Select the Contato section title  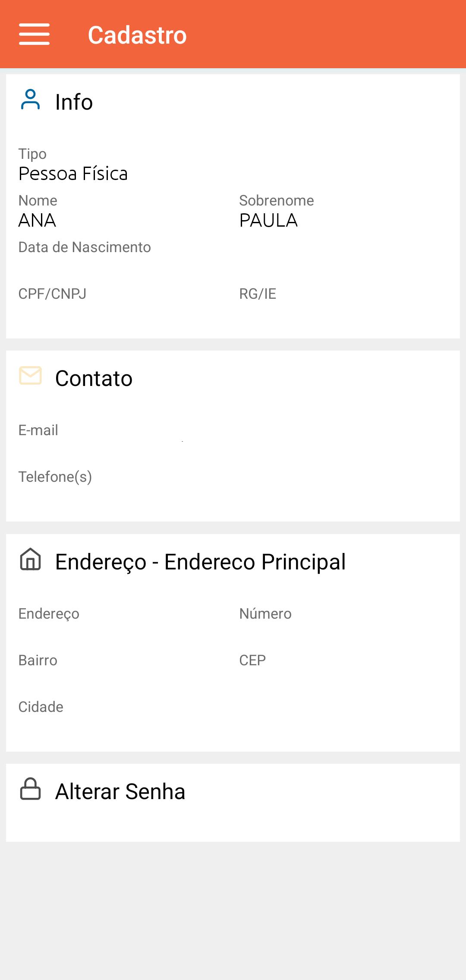pyautogui.click(x=94, y=378)
